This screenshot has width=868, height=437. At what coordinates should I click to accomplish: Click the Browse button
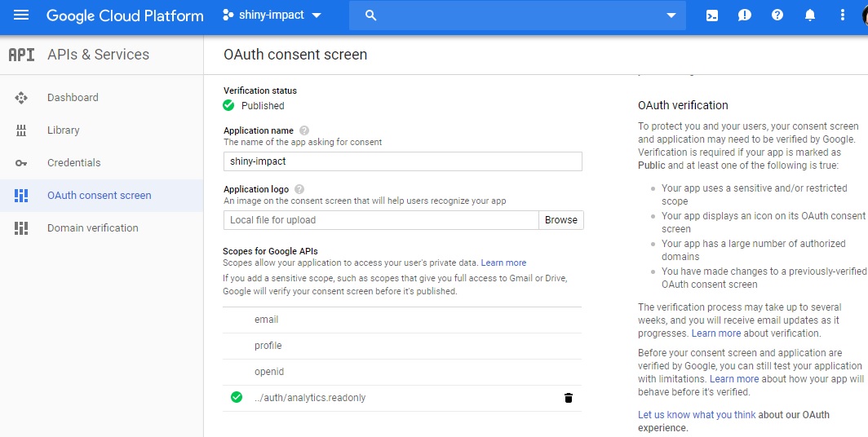(x=560, y=219)
